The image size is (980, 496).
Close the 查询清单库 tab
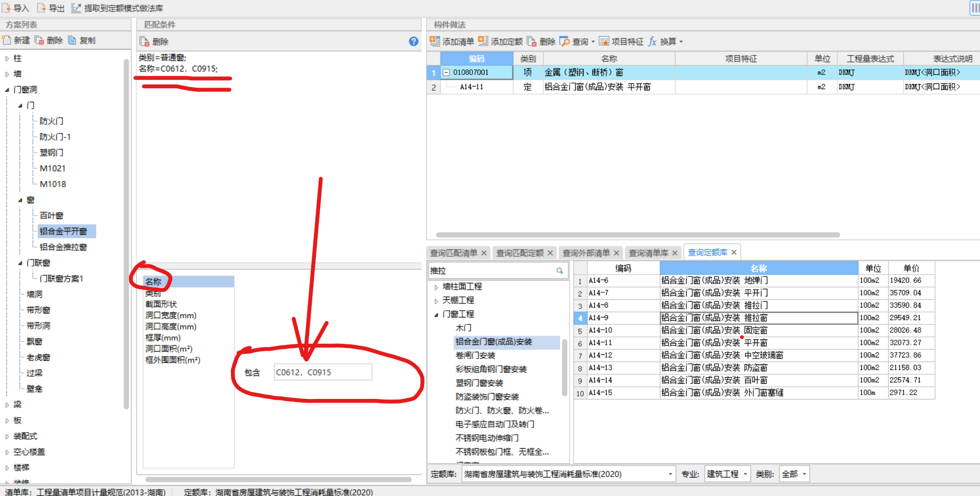(x=675, y=253)
